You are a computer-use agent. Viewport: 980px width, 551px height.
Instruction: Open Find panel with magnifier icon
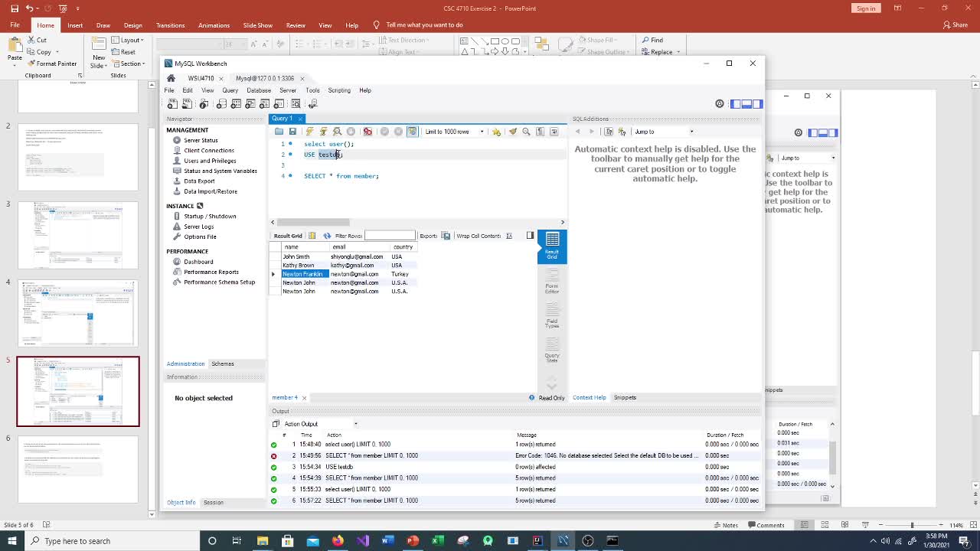tap(526, 132)
